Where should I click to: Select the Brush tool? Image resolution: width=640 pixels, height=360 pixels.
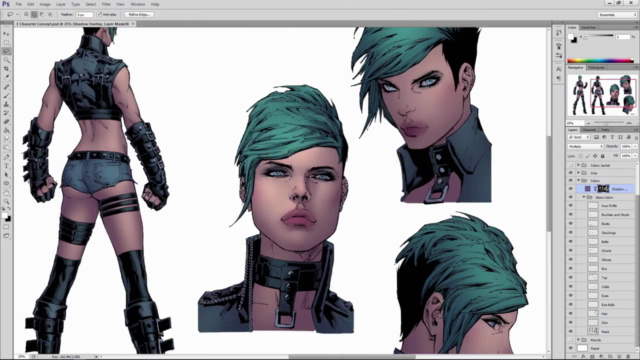[6, 96]
